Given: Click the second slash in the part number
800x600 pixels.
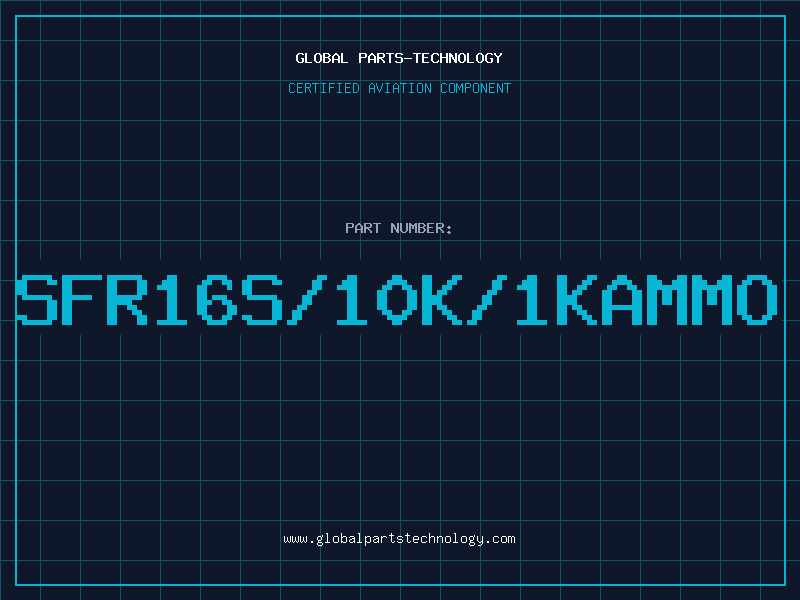Looking at the screenshot, I should click(x=487, y=299).
